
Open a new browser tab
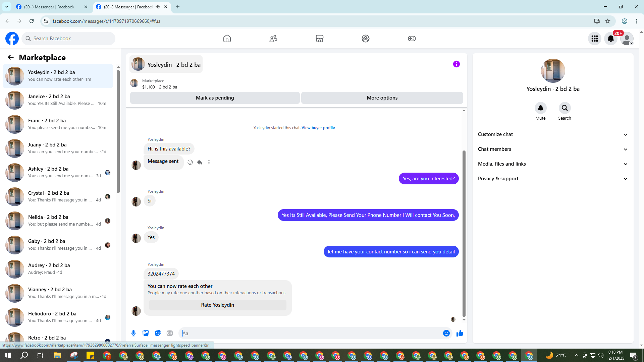click(x=178, y=7)
